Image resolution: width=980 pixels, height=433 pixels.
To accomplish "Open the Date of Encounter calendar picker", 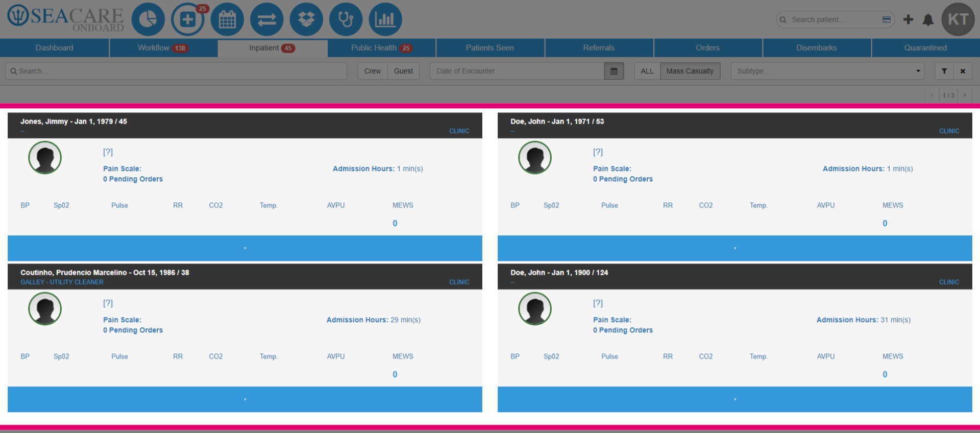I will click(x=614, y=71).
